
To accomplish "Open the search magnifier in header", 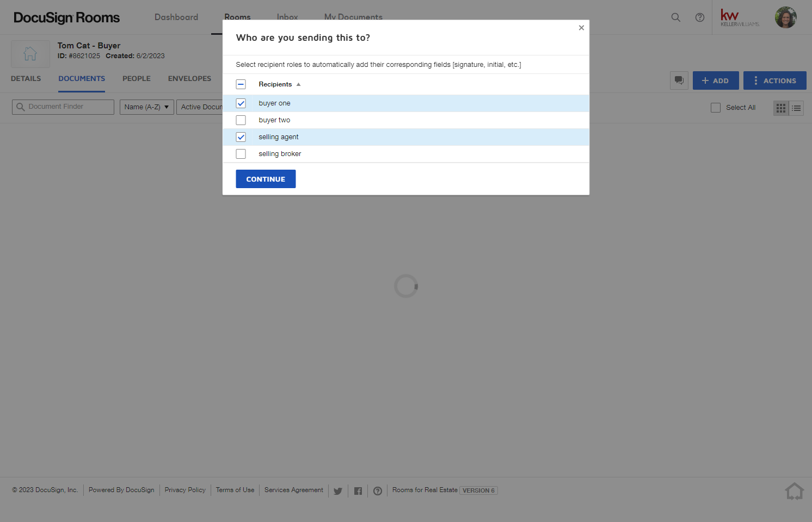I will click(675, 17).
